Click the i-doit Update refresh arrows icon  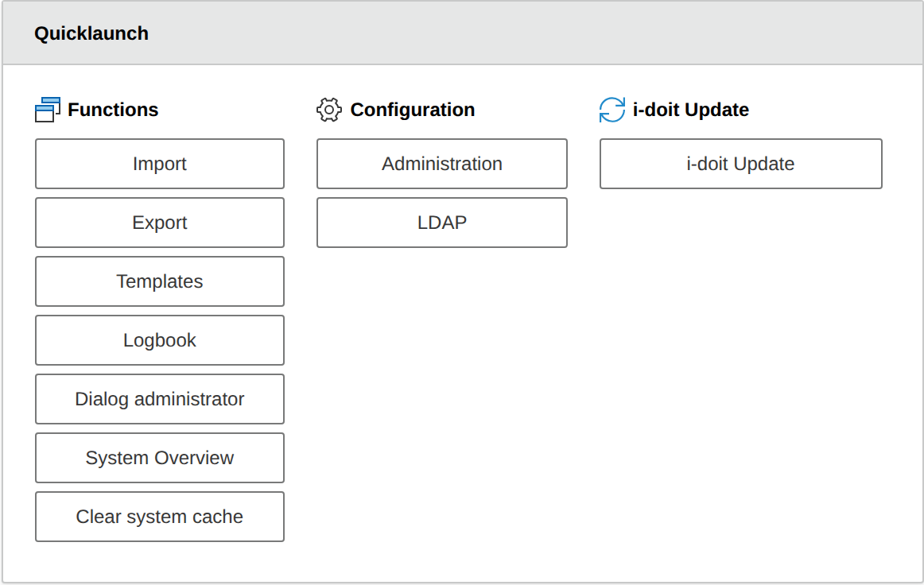pos(612,110)
